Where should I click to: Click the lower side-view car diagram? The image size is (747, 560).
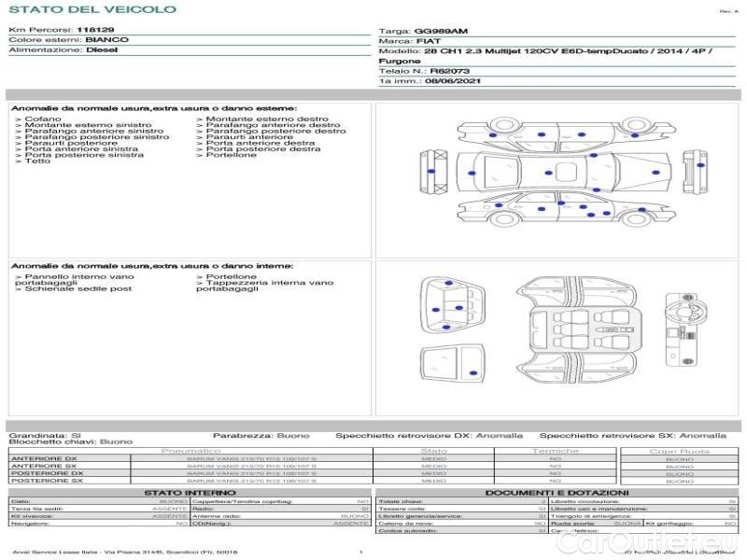click(x=558, y=211)
